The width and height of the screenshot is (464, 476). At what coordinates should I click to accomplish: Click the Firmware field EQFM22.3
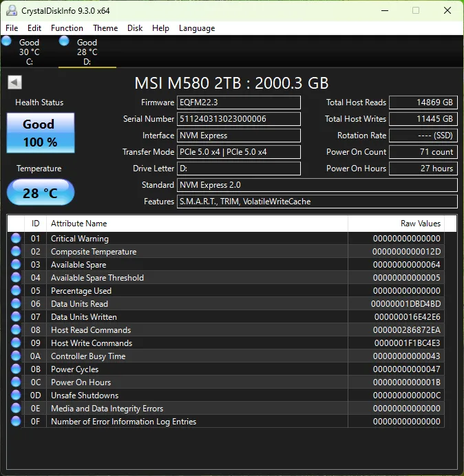point(239,102)
